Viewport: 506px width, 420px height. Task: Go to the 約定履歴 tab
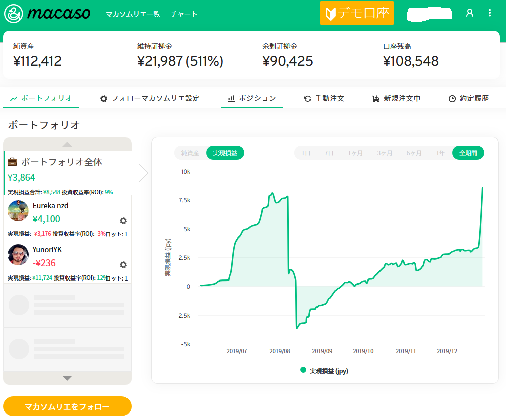tap(468, 99)
